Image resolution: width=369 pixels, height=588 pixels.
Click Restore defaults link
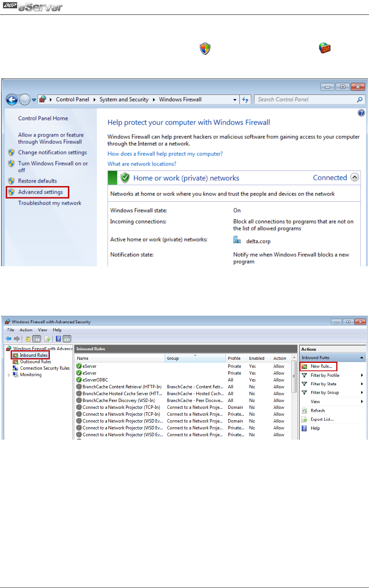click(x=37, y=181)
